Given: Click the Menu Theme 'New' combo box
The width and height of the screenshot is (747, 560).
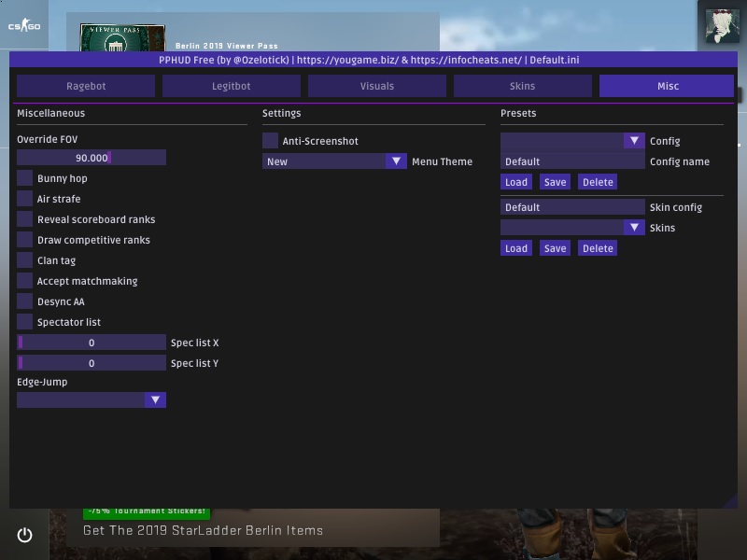Looking at the screenshot, I should 334,161.
